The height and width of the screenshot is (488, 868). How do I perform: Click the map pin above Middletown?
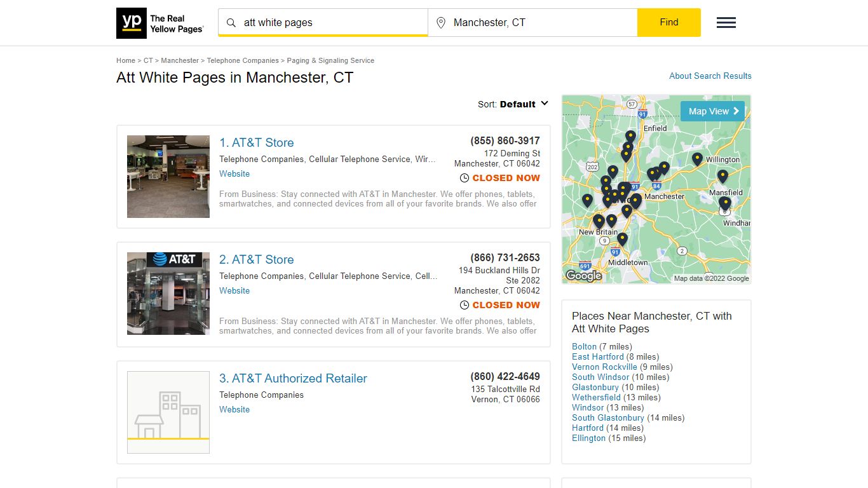pyautogui.click(x=622, y=240)
